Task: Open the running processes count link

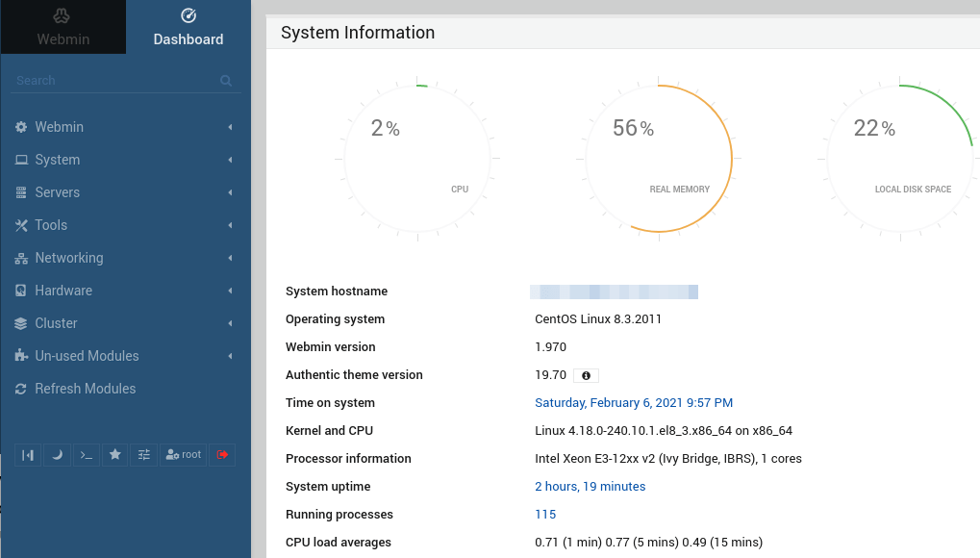Action: tap(545, 515)
